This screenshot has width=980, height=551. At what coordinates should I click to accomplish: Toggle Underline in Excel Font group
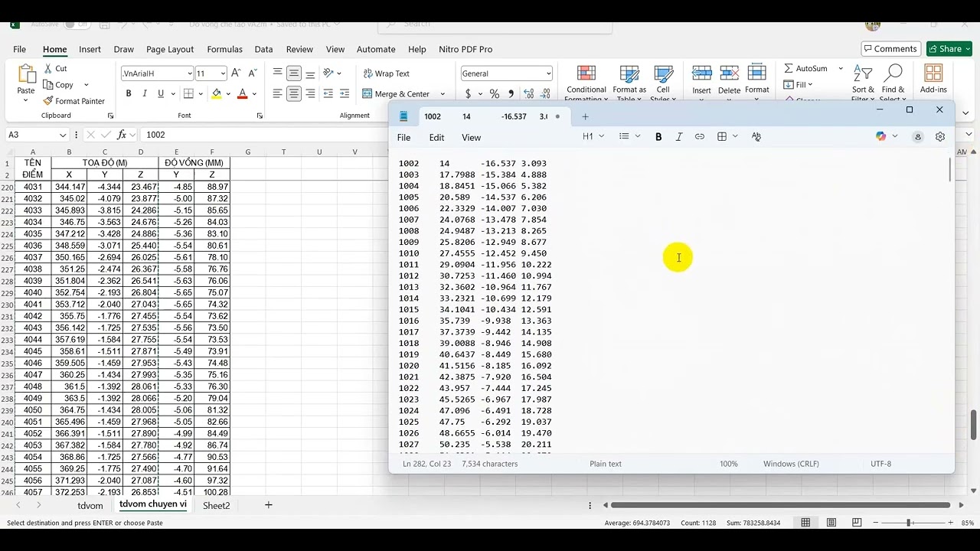pos(161,94)
